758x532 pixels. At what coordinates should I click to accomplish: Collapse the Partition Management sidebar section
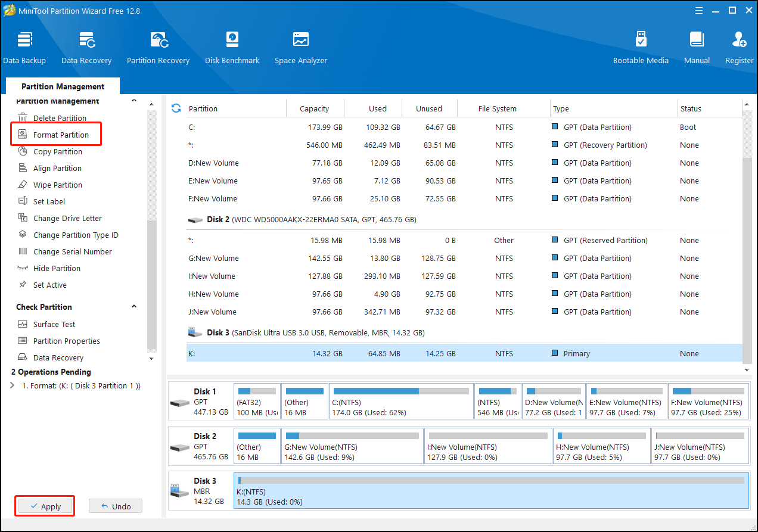(134, 101)
